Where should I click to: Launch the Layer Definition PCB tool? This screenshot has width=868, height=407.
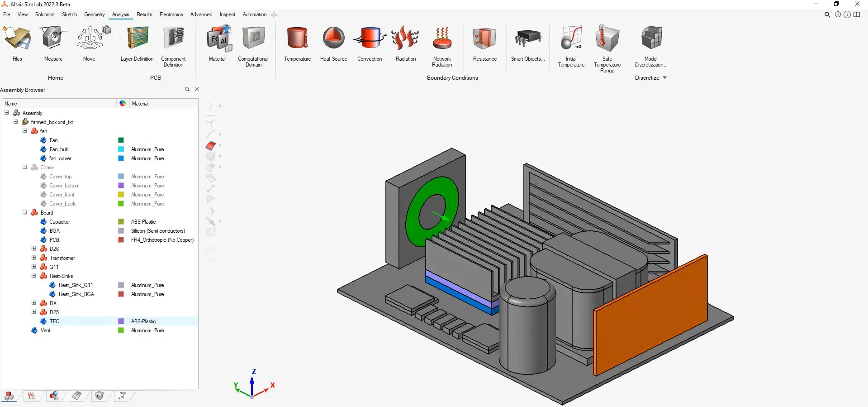coord(137,38)
